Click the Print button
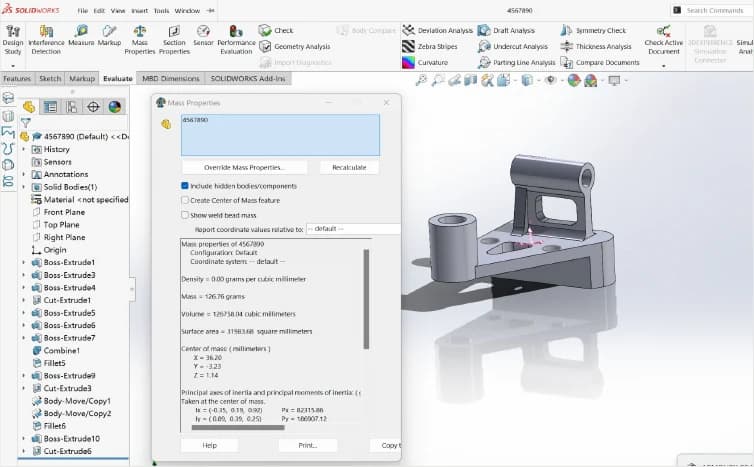This screenshot has width=754, height=467. (x=308, y=445)
